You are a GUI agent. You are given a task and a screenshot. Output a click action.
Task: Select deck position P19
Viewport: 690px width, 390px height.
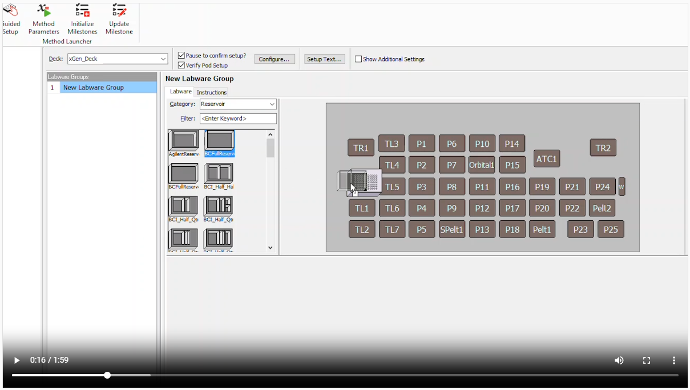(542, 187)
